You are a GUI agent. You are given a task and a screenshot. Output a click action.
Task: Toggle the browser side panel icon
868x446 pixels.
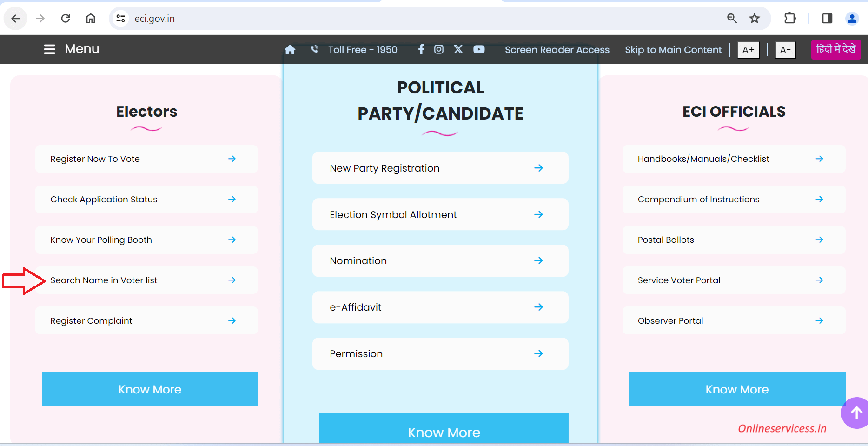point(827,19)
